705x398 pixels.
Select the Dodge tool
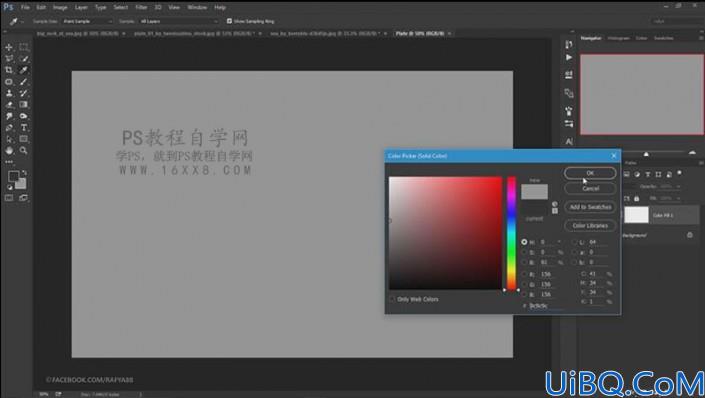click(x=23, y=116)
